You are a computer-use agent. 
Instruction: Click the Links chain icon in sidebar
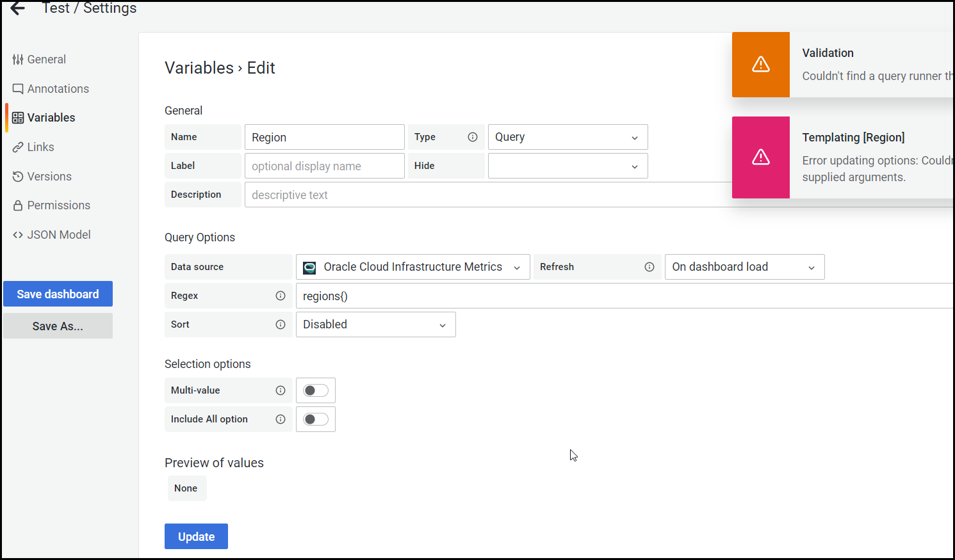[x=18, y=147]
